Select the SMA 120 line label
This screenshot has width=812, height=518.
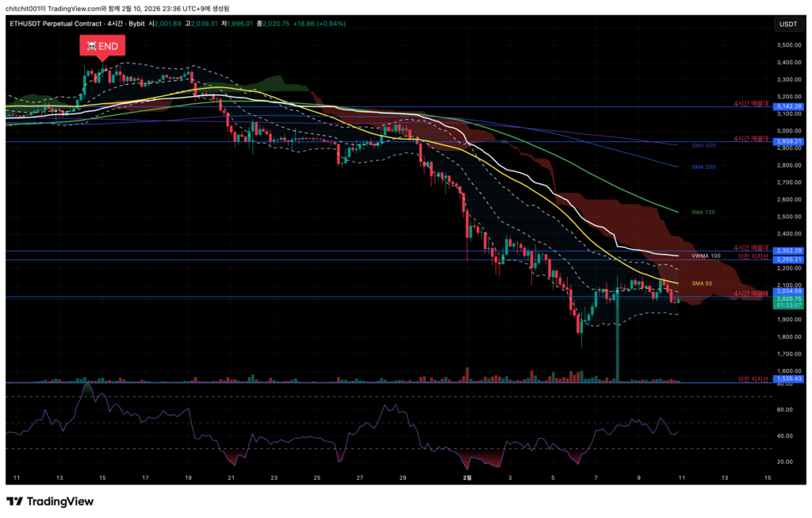[703, 213]
